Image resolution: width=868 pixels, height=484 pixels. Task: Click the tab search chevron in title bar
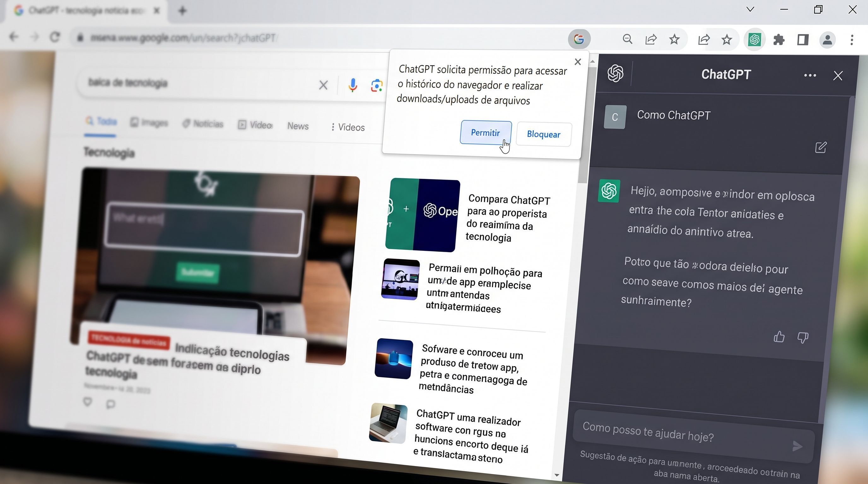pos(750,9)
